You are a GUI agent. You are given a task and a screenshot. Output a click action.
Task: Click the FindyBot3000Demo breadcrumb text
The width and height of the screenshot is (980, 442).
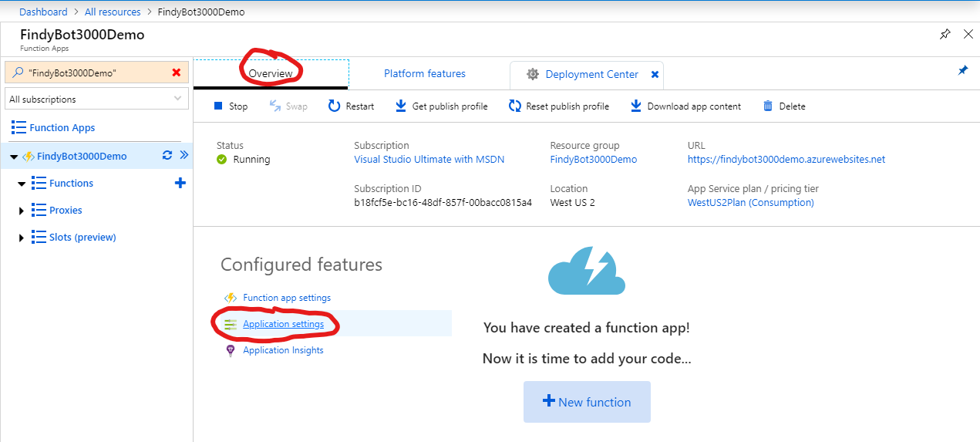click(x=201, y=12)
